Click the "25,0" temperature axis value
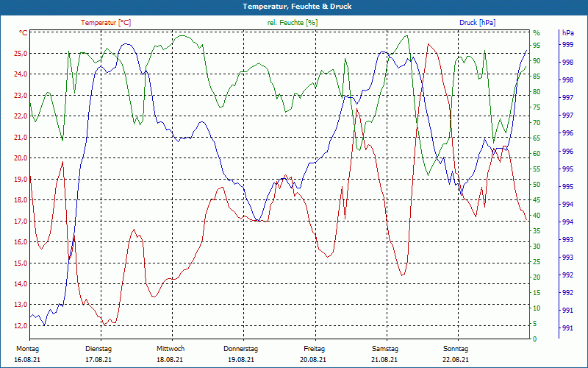588x368 pixels. [x=21, y=53]
